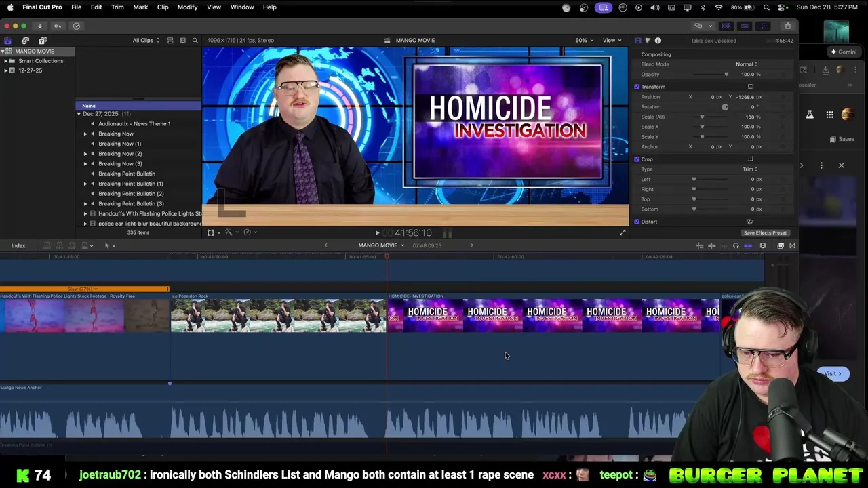Enable or disable Transform checkbox
The width and height of the screenshot is (868, 488).
coord(637,87)
